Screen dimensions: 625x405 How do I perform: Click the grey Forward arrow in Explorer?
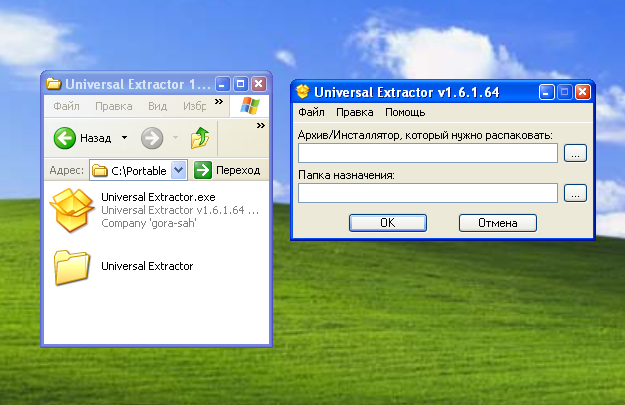pyautogui.click(x=152, y=138)
